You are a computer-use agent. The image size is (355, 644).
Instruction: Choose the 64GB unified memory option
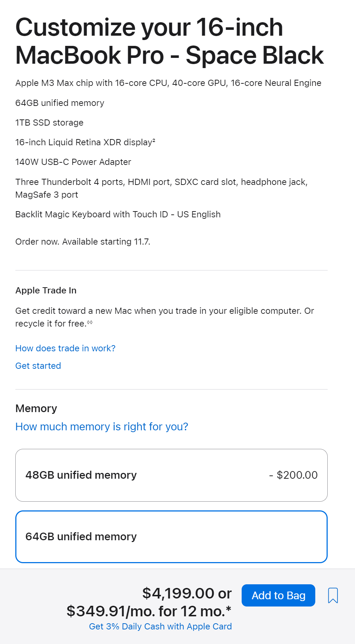171,537
